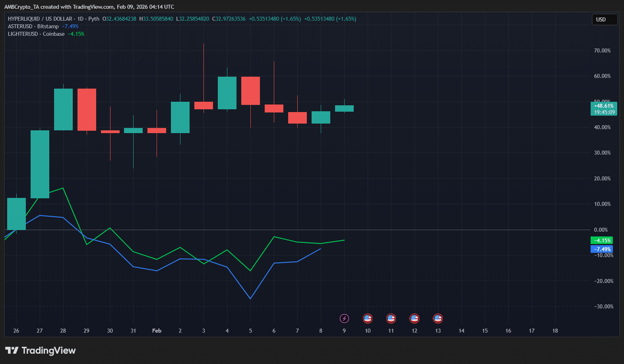Select the LIGHTERUSD Coinbase legend entry
The image size is (624, 364).
(36, 34)
